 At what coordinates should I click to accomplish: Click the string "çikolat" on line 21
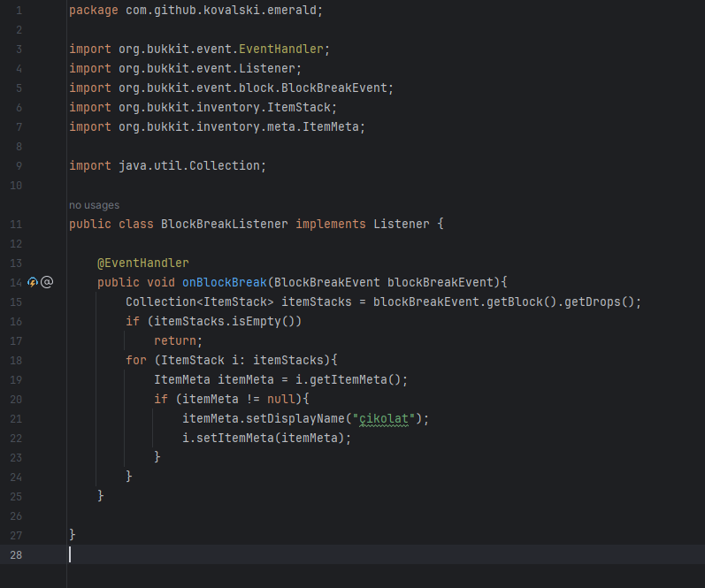click(x=384, y=418)
